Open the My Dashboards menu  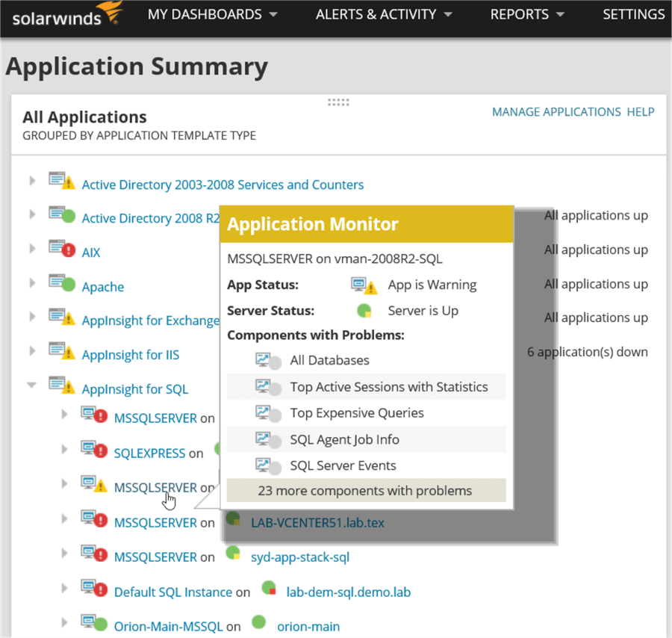[x=212, y=15]
